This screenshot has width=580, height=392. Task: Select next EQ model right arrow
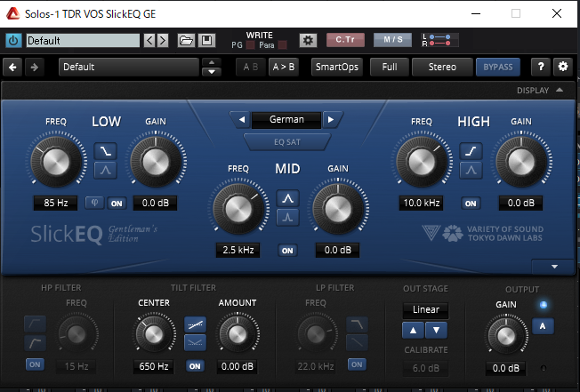point(331,120)
